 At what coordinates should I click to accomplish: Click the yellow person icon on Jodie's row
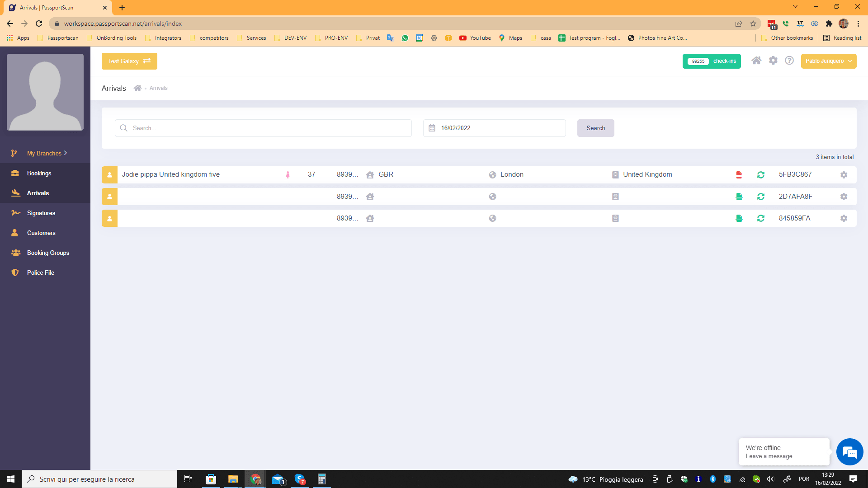click(x=109, y=175)
